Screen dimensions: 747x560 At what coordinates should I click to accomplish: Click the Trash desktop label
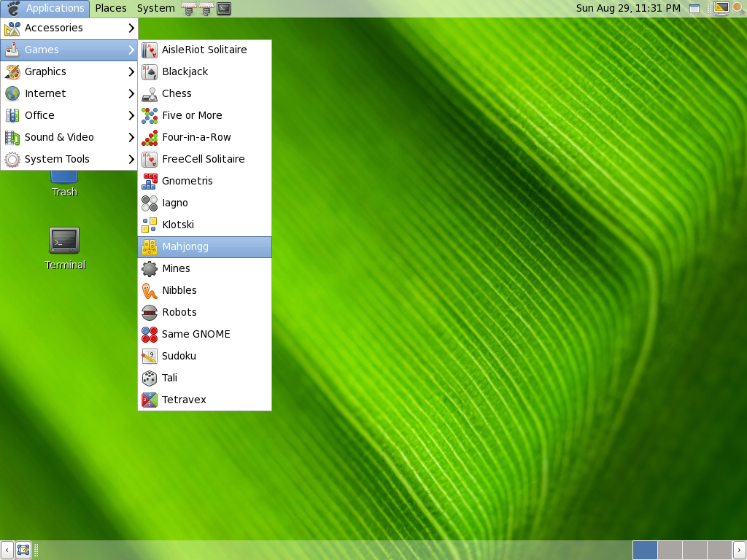click(x=64, y=192)
